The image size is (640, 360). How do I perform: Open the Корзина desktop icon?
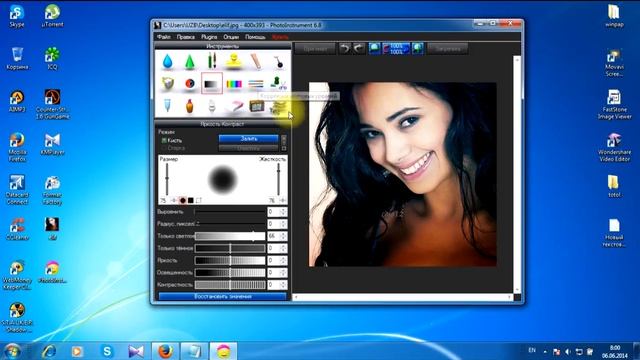[x=17, y=58]
